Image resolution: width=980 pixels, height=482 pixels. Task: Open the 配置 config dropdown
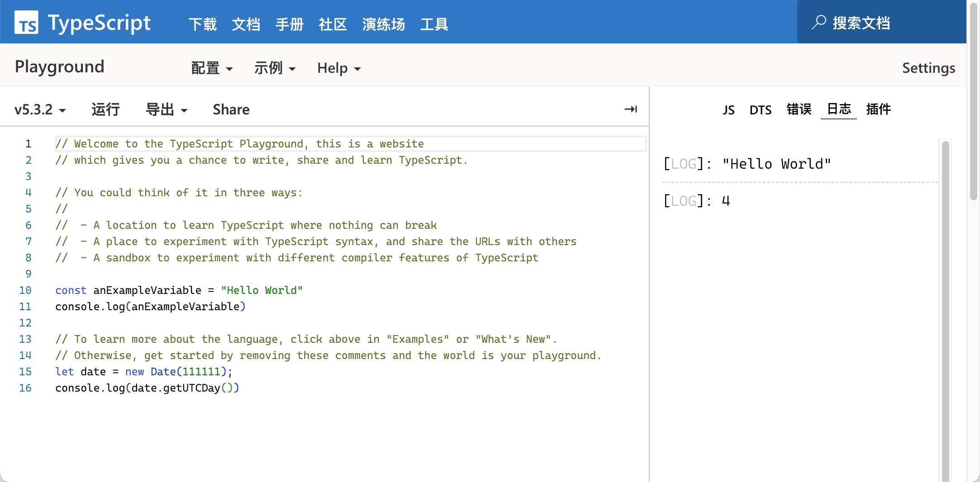[x=212, y=68]
